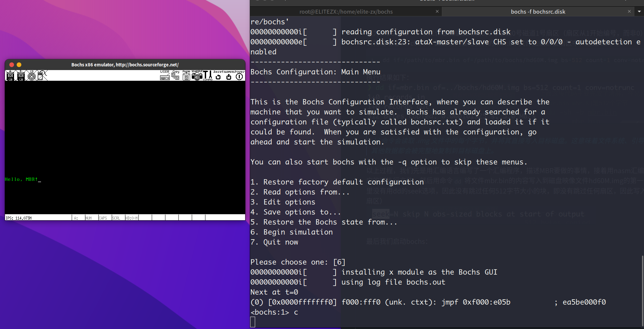Click the '3. Edit options' line
The width and height of the screenshot is (644, 329).
pyautogui.click(x=283, y=202)
